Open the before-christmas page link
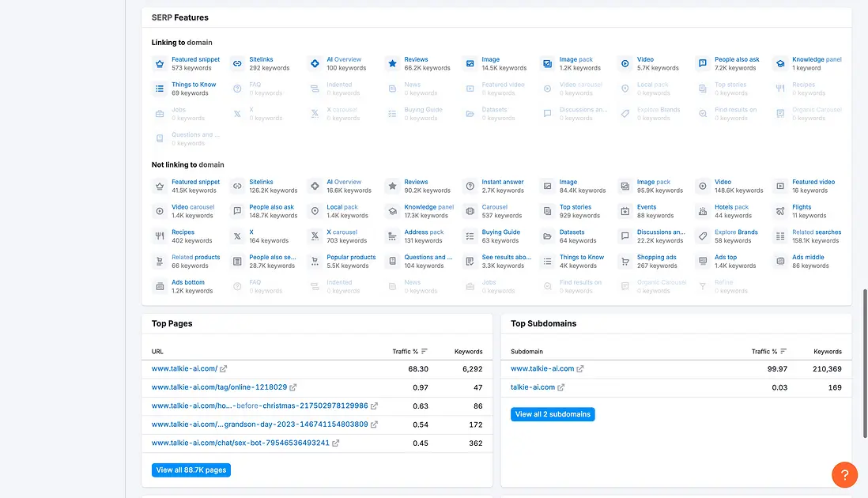The width and height of the screenshot is (868, 498). pyautogui.click(x=259, y=406)
